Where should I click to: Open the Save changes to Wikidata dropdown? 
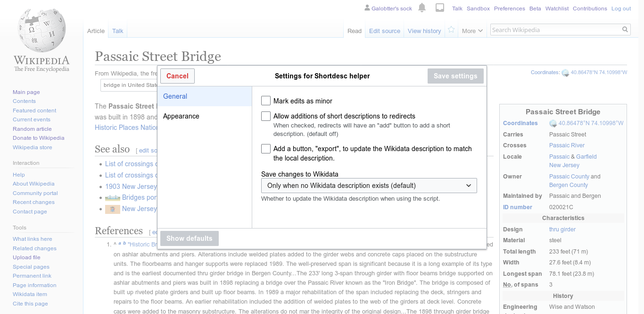[369, 186]
